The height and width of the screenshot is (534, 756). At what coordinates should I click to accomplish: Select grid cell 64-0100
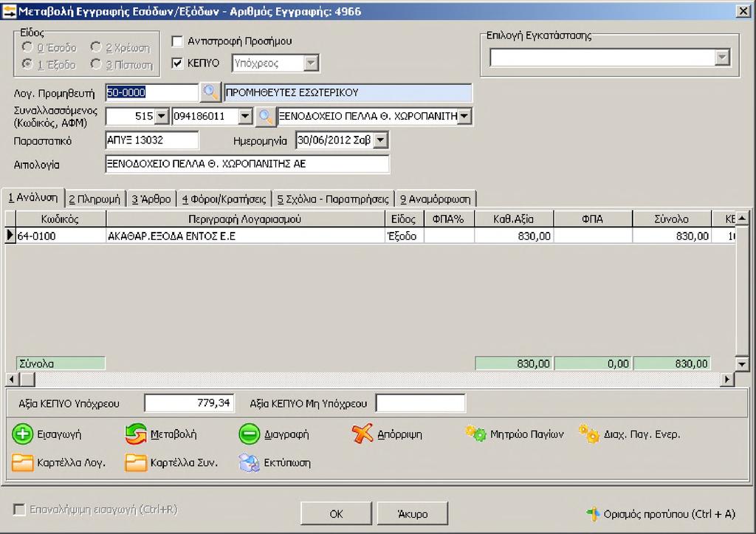(x=61, y=236)
